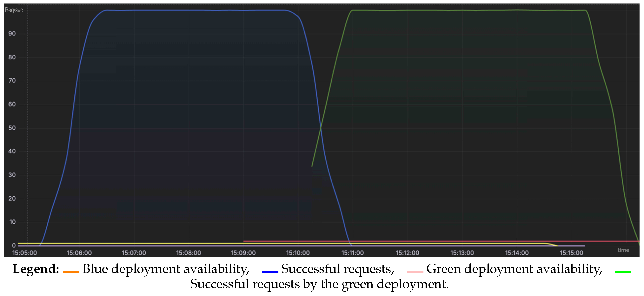Click the 15:09:00 time axis label
The image size is (644, 296).
[243, 253]
